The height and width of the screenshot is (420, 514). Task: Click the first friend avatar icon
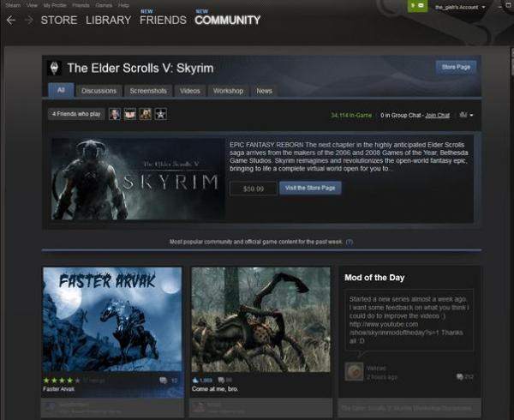pyautogui.click(x=115, y=114)
